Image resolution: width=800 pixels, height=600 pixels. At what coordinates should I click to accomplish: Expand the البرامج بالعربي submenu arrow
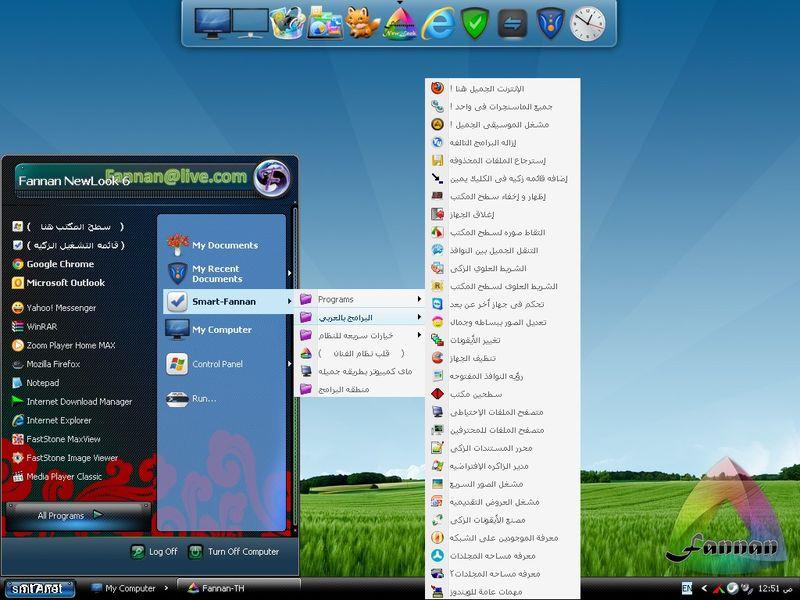pyautogui.click(x=419, y=317)
